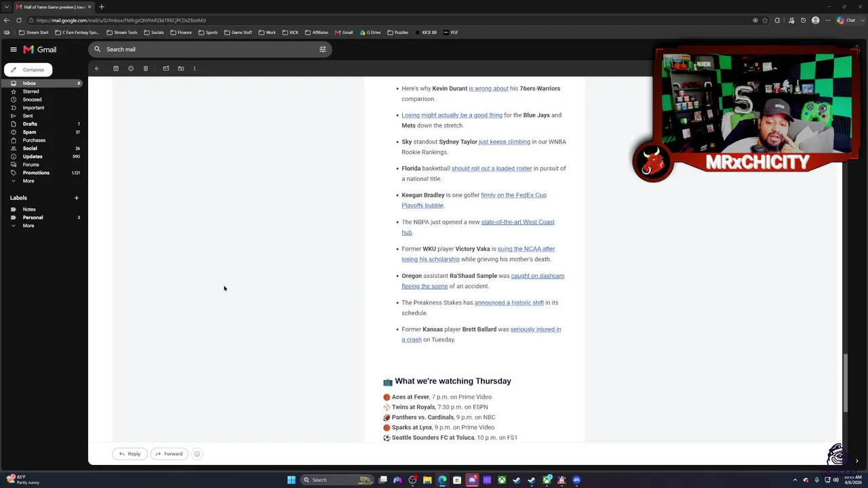
Task: Reload the Gmail page
Action: click(19, 20)
